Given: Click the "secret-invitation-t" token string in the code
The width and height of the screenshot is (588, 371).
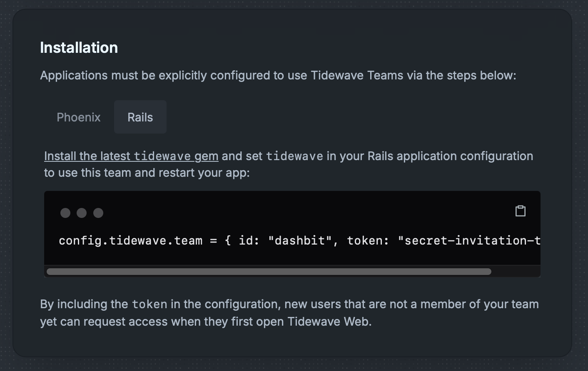Looking at the screenshot, I should point(469,241).
